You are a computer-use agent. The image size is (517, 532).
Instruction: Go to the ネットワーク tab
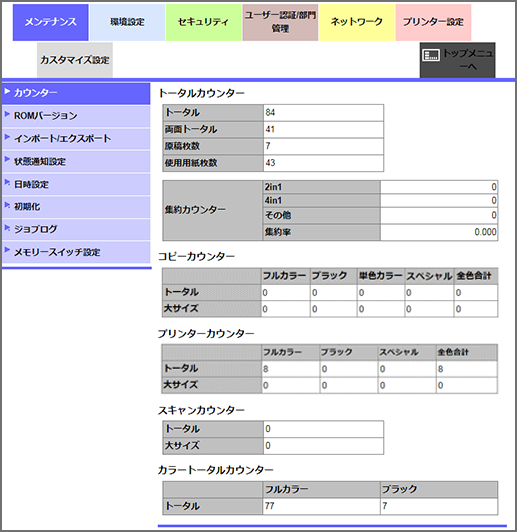point(357,22)
